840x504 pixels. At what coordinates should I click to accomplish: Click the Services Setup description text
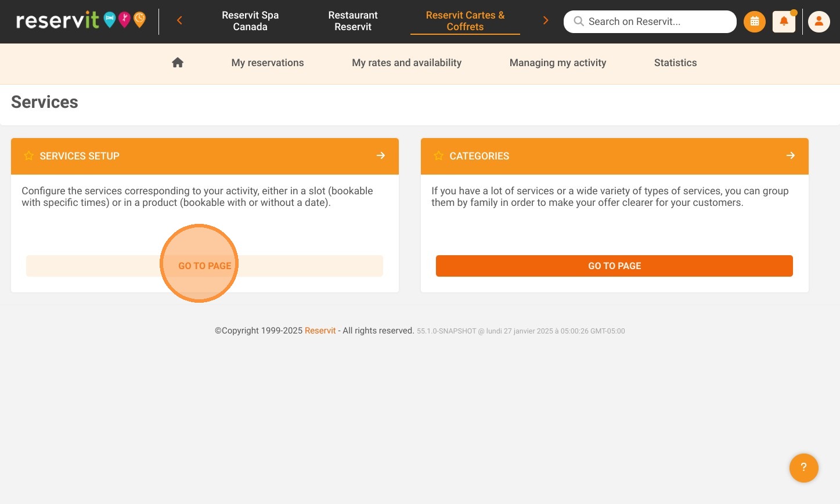point(197,197)
